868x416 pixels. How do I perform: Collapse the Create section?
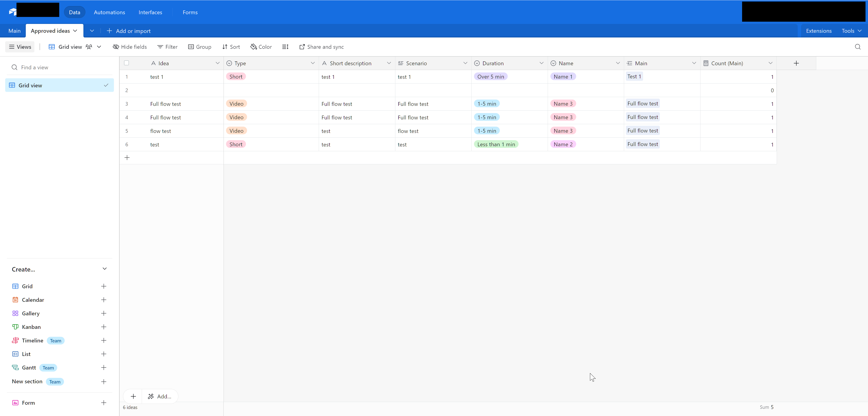[104, 269]
